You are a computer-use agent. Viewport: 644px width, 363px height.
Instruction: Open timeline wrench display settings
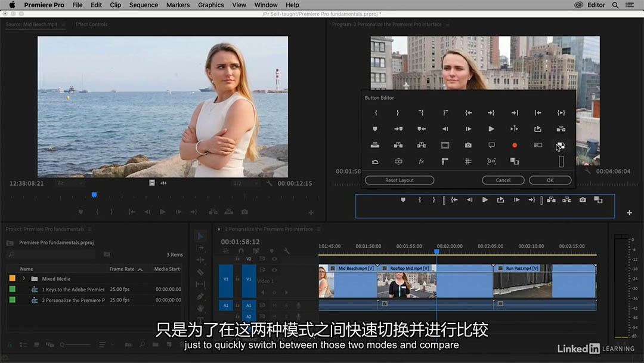287,251
